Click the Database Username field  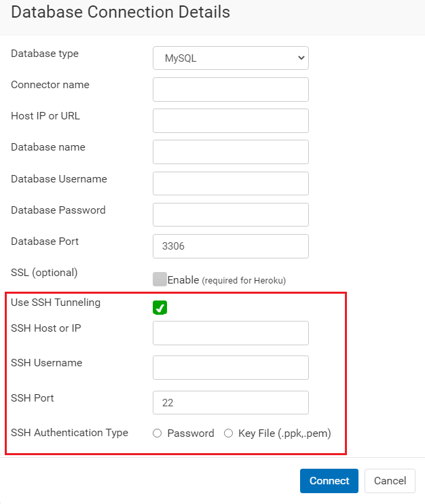coord(230,183)
